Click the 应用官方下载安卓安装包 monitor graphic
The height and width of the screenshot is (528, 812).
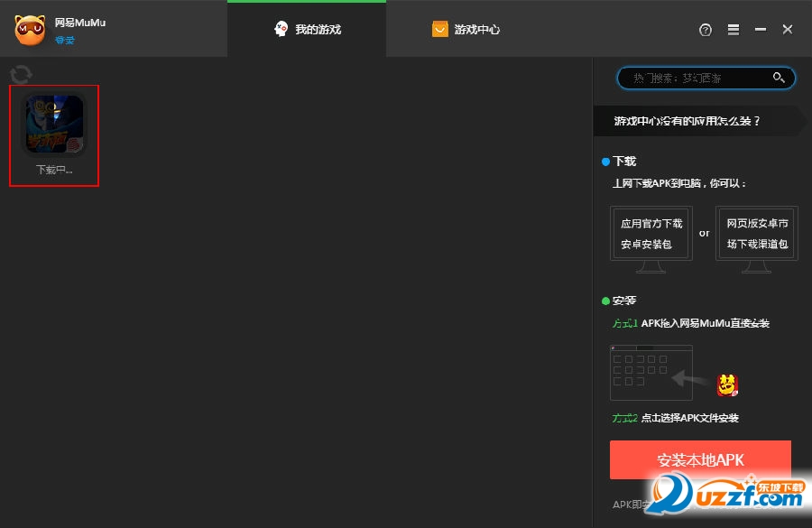[651, 239]
